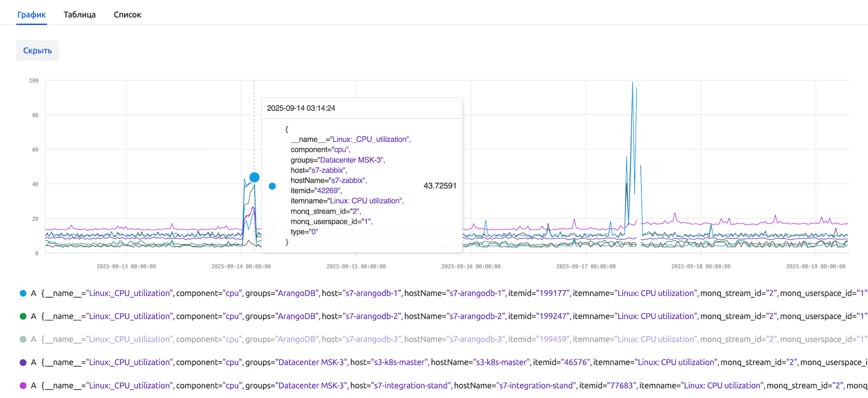868x398 pixels.
Task: Re-enable the dimmed s7-arangodb-3 legend entry
Action: pos(291,339)
